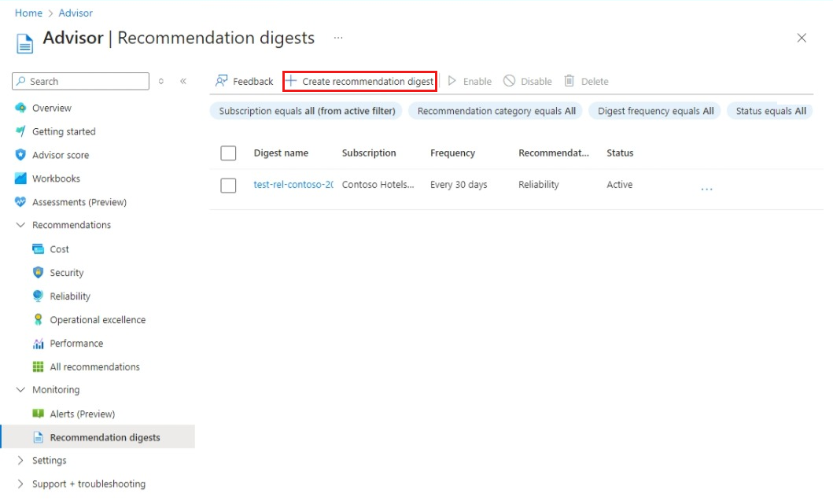
Task: Sort by Status column header
Action: click(x=620, y=153)
